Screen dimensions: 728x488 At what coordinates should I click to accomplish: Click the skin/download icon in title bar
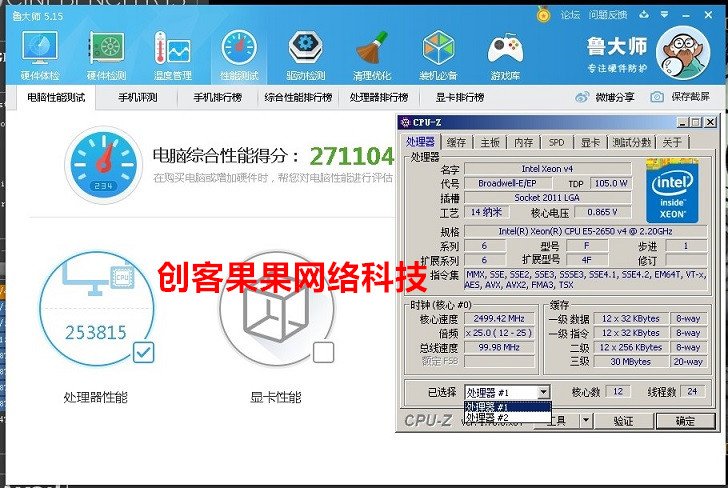pyautogui.click(x=644, y=15)
